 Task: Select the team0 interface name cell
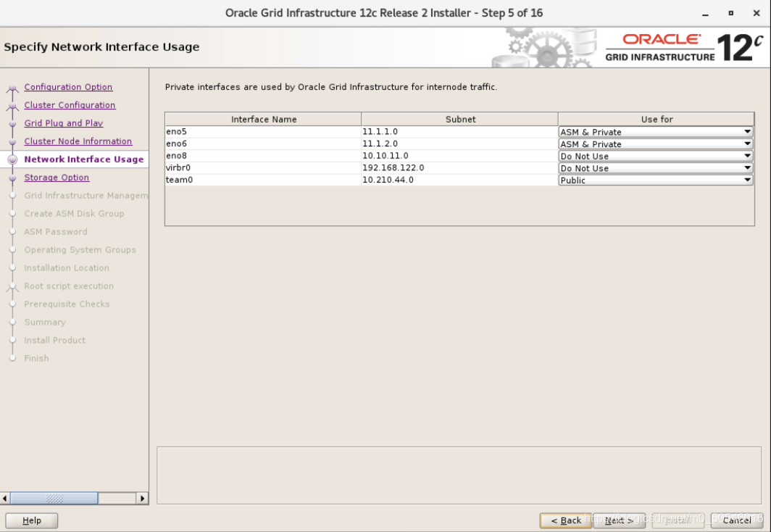tap(263, 180)
